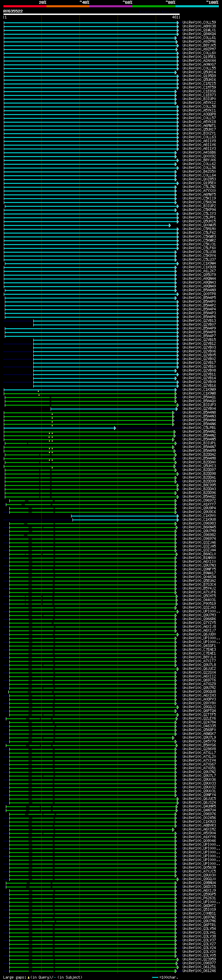Select hit label UniRef100_Q9NFY5
The width and height of the screenshot is (222, 980).
tap(199, 569)
